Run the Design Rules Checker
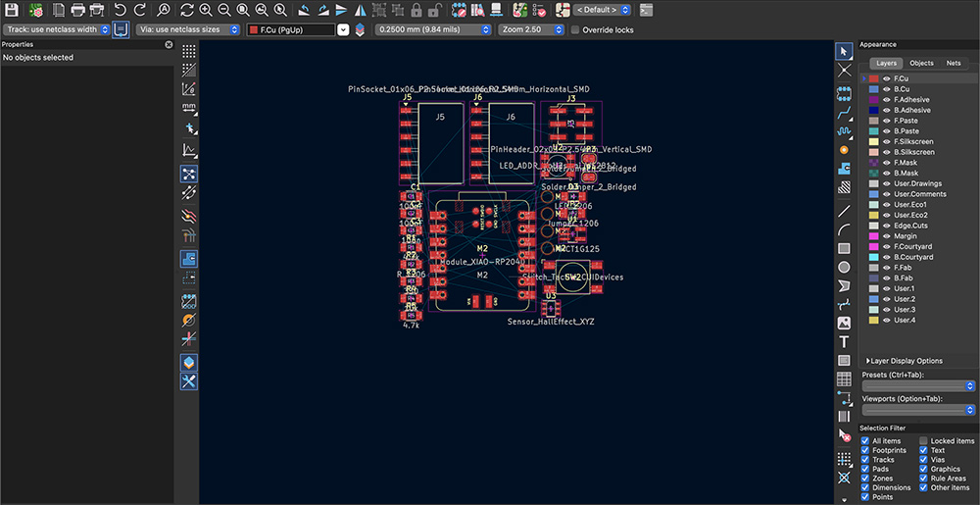Screen dimensions: 980x505 tap(539, 10)
